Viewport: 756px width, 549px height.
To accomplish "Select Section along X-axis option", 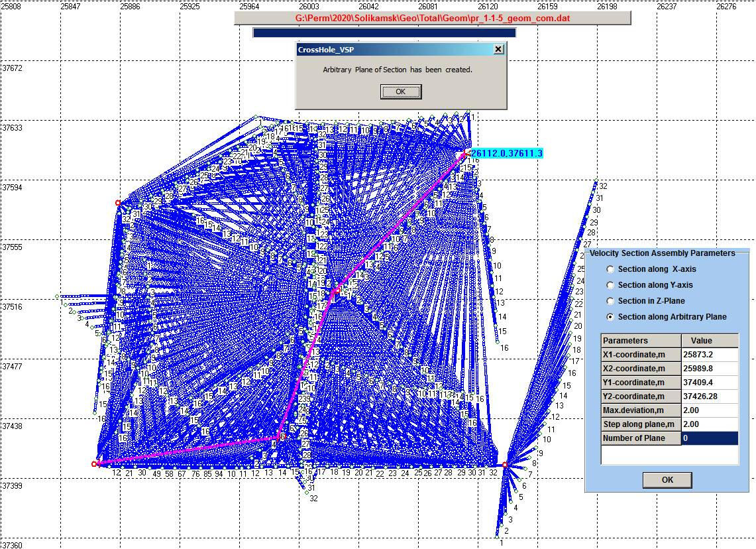I will point(610,269).
